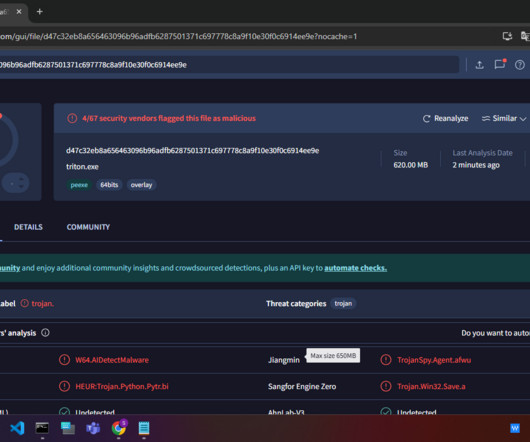
Task: Open the notifications flag icon
Action: click(x=500, y=64)
